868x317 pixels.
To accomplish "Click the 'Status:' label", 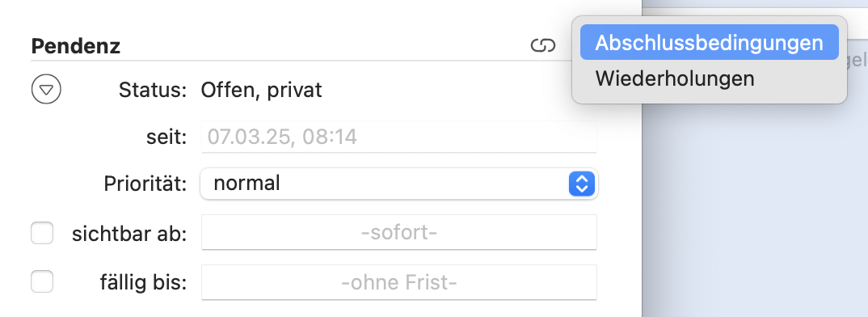I will point(153,90).
